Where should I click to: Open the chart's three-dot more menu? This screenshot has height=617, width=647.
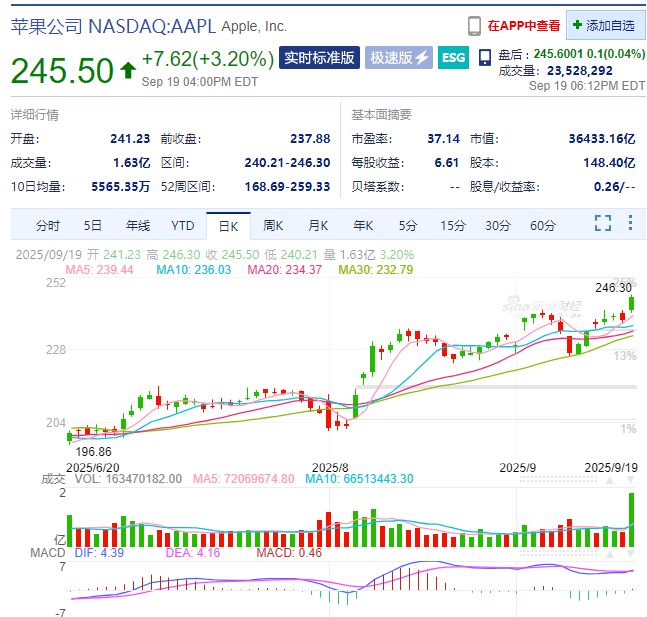[x=630, y=222]
